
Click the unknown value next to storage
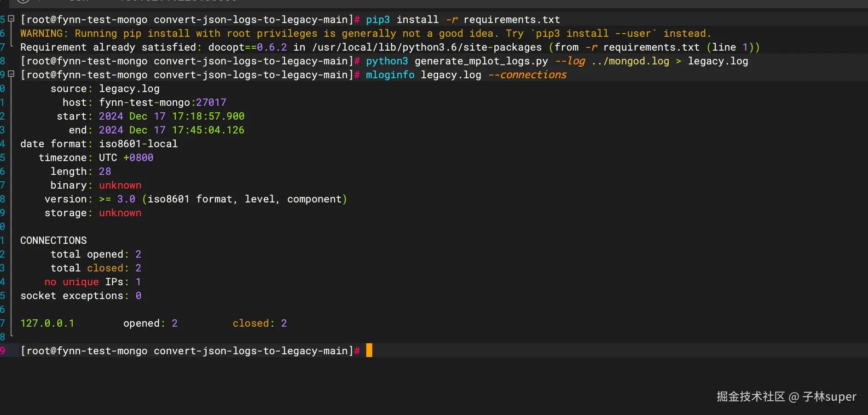point(120,213)
